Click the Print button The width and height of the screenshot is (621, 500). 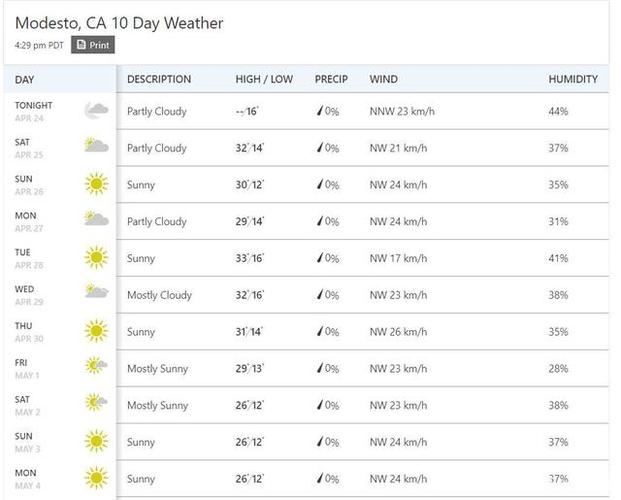click(93, 45)
